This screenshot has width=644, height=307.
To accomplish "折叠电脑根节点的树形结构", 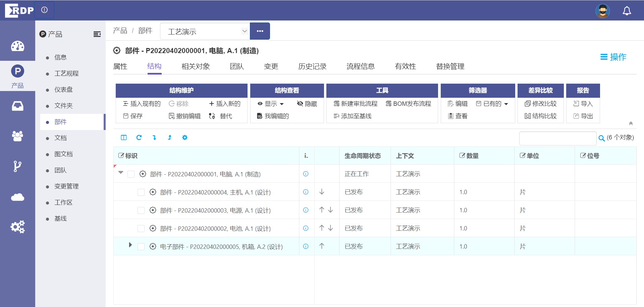I will [x=120, y=173].
